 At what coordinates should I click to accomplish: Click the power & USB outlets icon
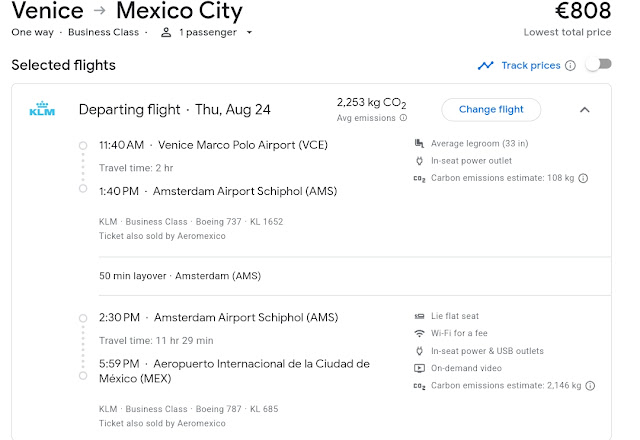[x=419, y=351]
